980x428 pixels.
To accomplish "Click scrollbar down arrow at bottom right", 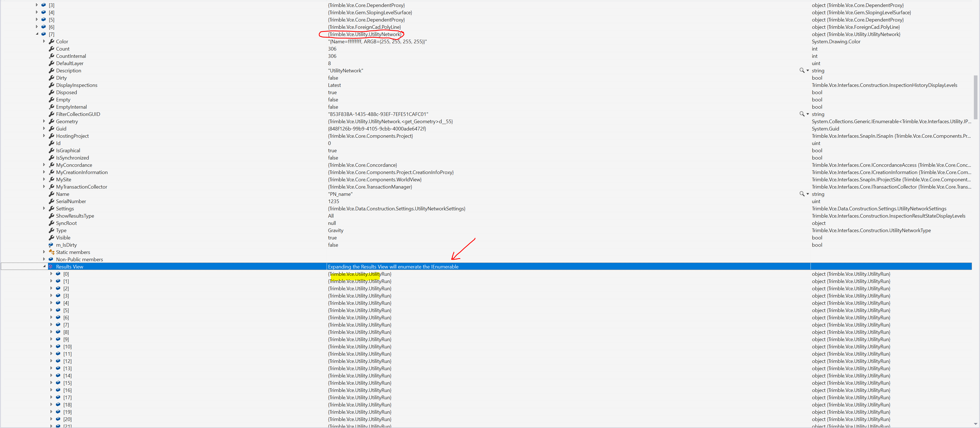I will 976,424.
